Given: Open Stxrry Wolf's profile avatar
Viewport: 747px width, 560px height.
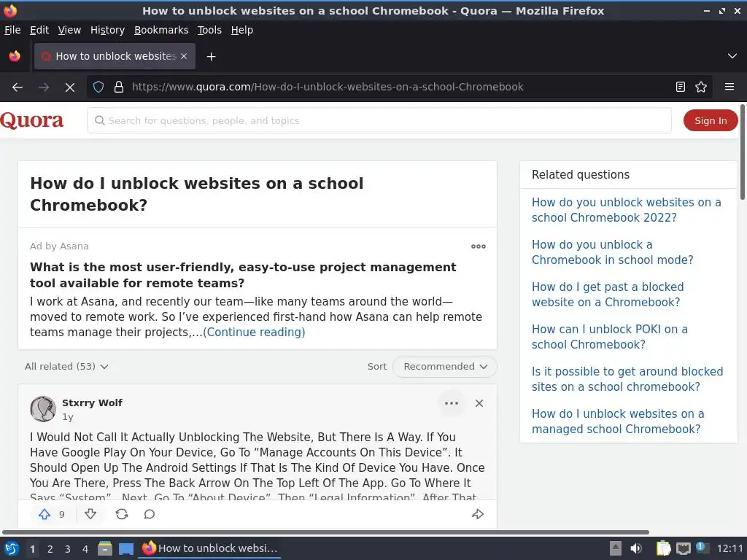Looking at the screenshot, I should click(x=43, y=409).
